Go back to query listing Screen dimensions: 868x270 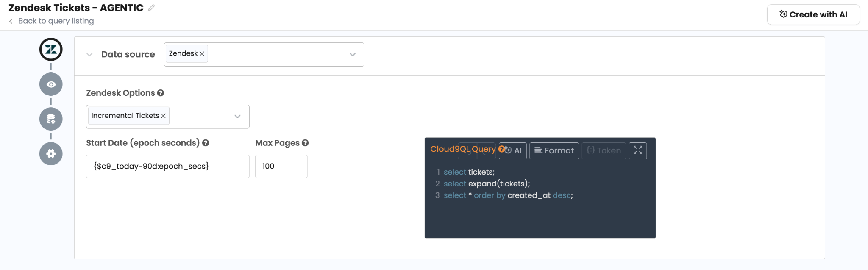51,21
